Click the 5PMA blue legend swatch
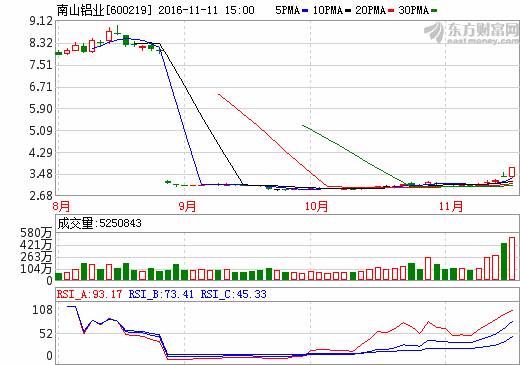 305,11
